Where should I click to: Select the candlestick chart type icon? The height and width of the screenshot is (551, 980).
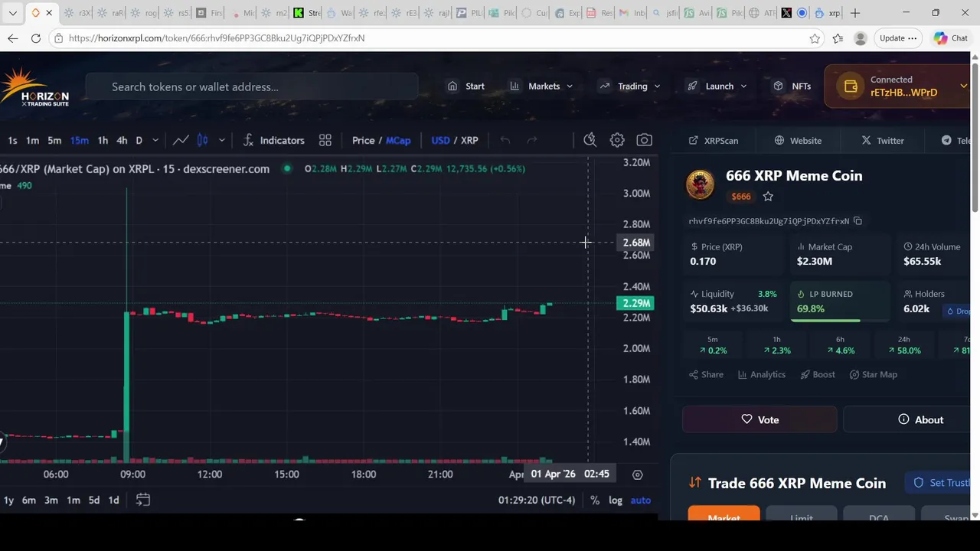[203, 140]
